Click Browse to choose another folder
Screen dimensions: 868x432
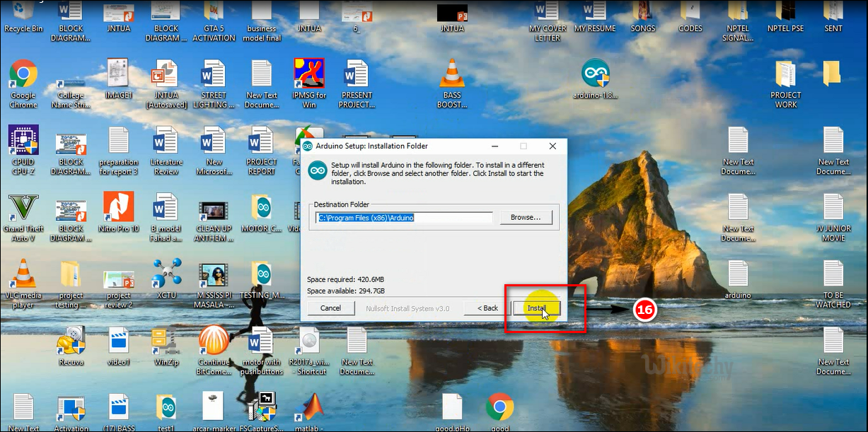click(x=526, y=217)
